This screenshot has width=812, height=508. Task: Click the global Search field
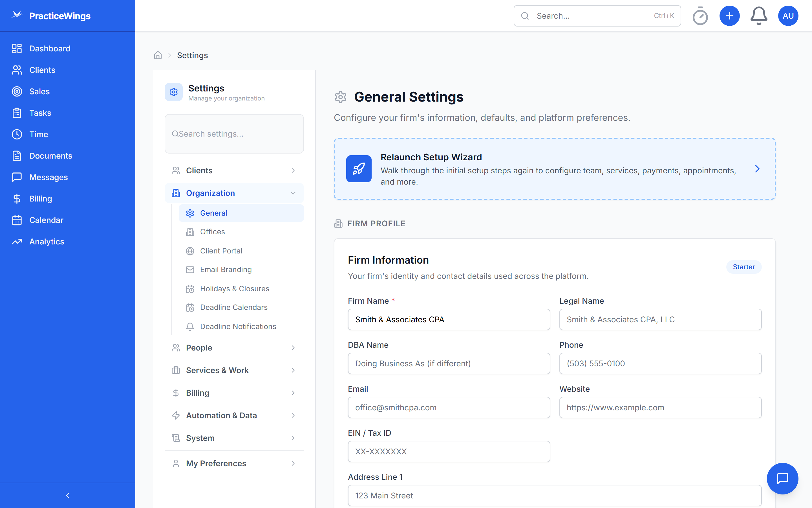click(597, 16)
